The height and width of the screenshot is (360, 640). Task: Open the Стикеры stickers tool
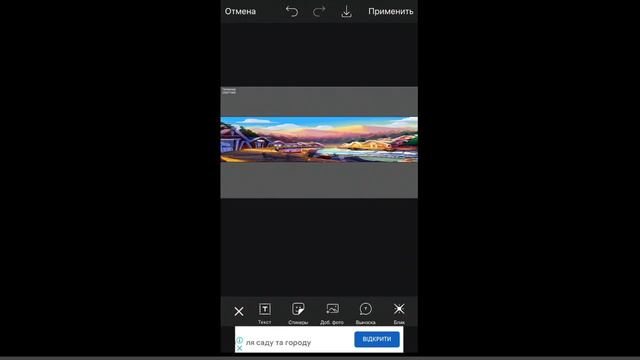298,313
